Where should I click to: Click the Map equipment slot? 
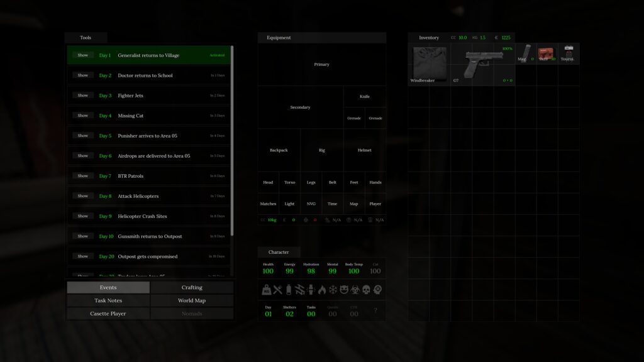point(353,204)
